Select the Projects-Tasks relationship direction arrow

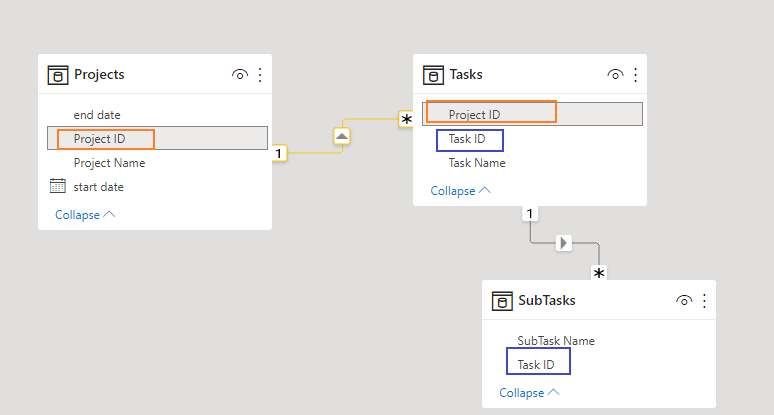(342, 136)
